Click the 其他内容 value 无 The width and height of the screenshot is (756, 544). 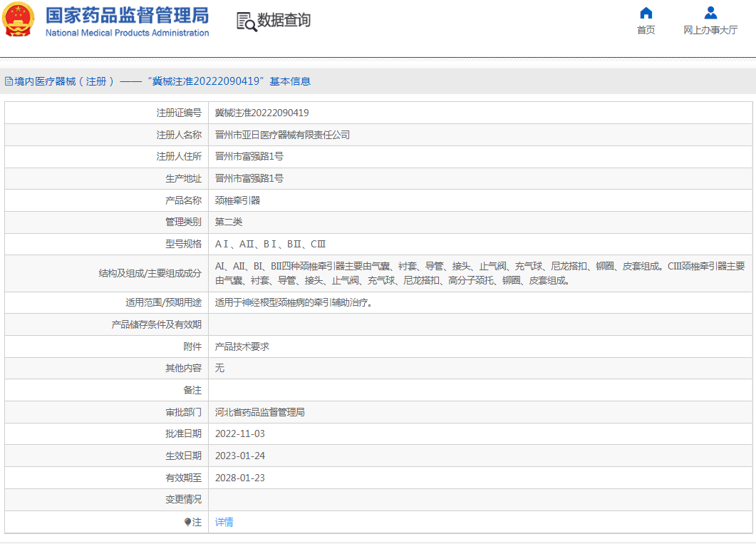[x=219, y=368]
